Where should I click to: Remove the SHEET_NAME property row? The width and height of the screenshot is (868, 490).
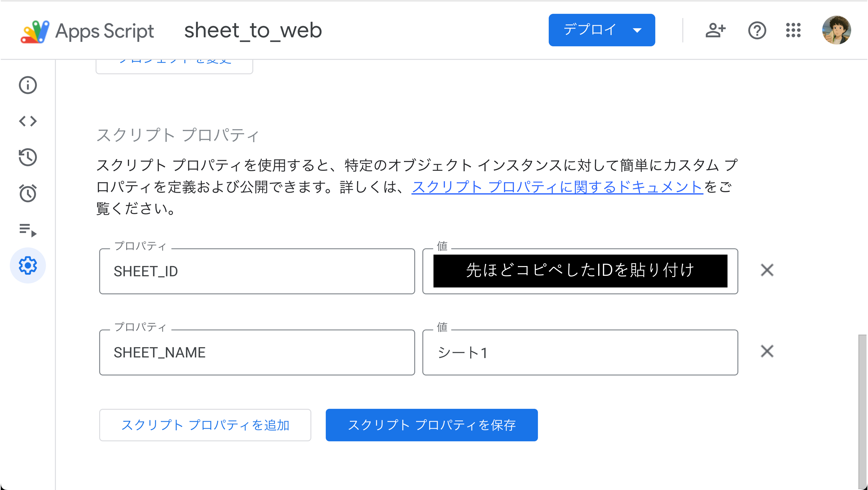[x=767, y=351]
